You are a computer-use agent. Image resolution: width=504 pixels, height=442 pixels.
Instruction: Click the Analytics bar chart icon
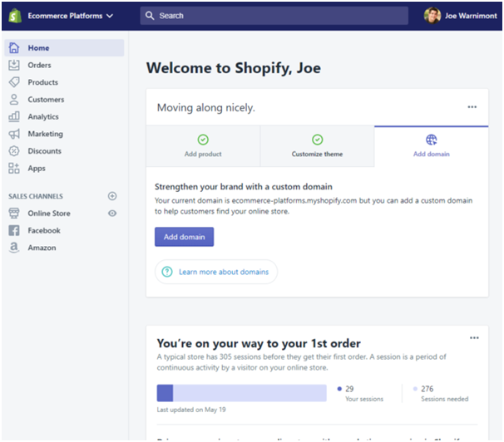coord(14,117)
